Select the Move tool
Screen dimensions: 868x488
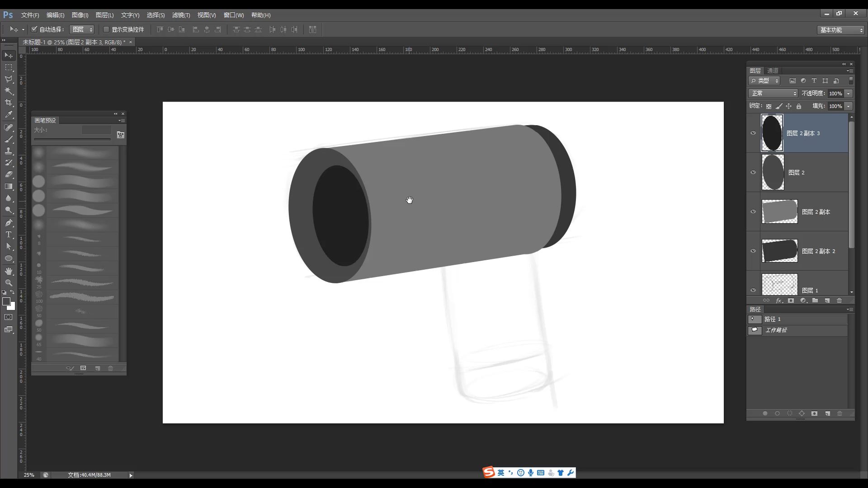[8, 55]
